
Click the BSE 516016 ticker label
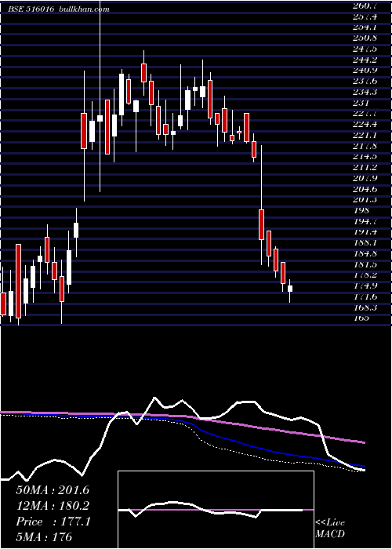pyautogui.click(x=31, y=9)
